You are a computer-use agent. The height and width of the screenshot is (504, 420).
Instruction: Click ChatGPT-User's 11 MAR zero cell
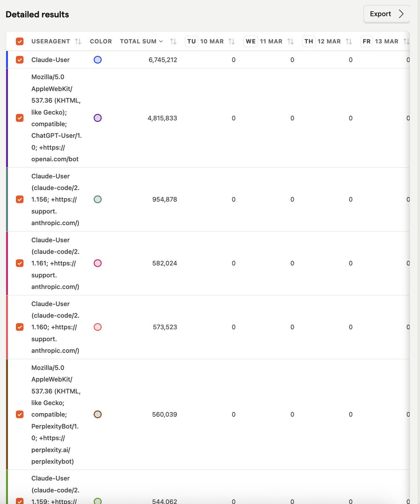click(292, 118)
